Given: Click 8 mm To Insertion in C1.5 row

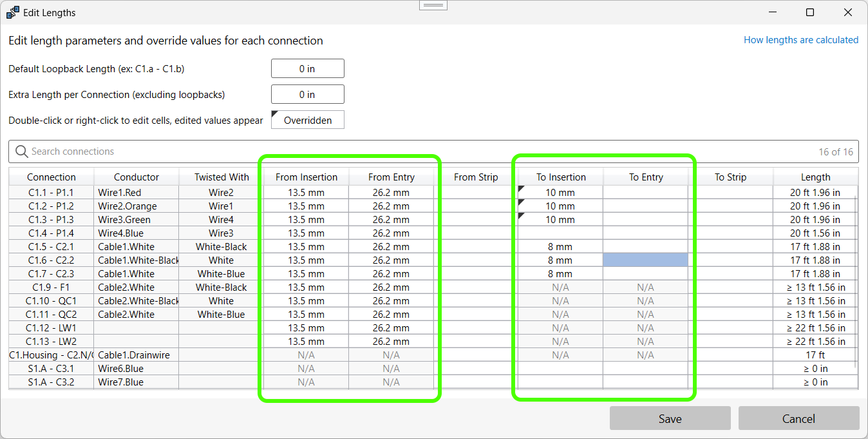Looking at the screenshot, I should [x=561, y=246].
